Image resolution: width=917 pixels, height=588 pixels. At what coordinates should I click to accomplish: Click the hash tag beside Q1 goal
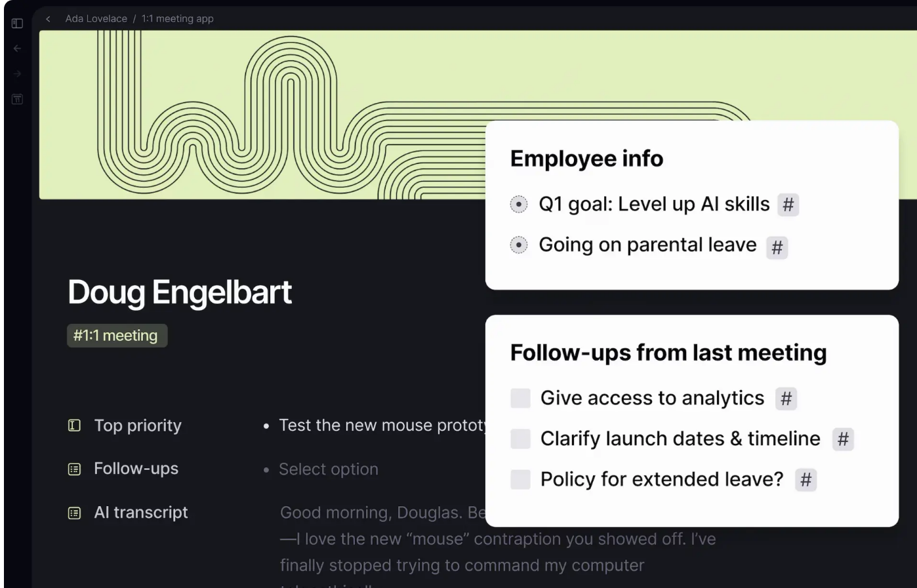tap(788, 205)
